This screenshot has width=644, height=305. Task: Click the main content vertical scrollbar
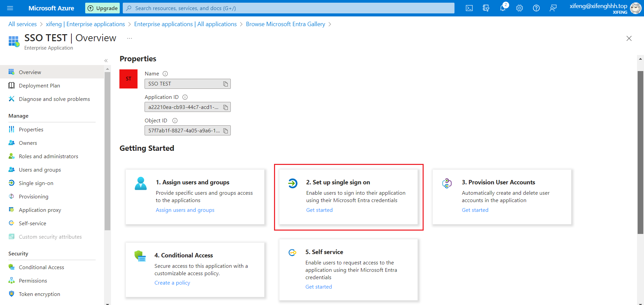[640, 152]
